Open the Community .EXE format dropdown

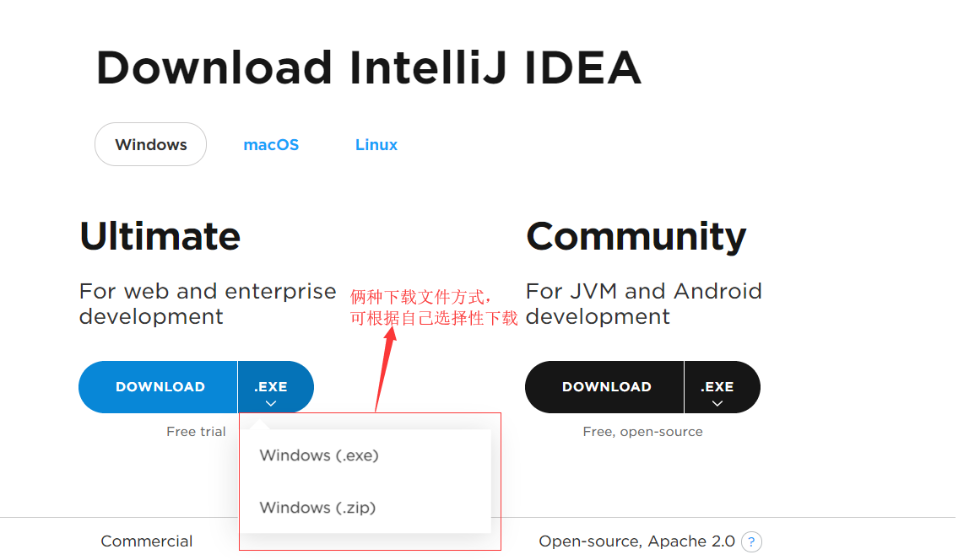point(723,387)
